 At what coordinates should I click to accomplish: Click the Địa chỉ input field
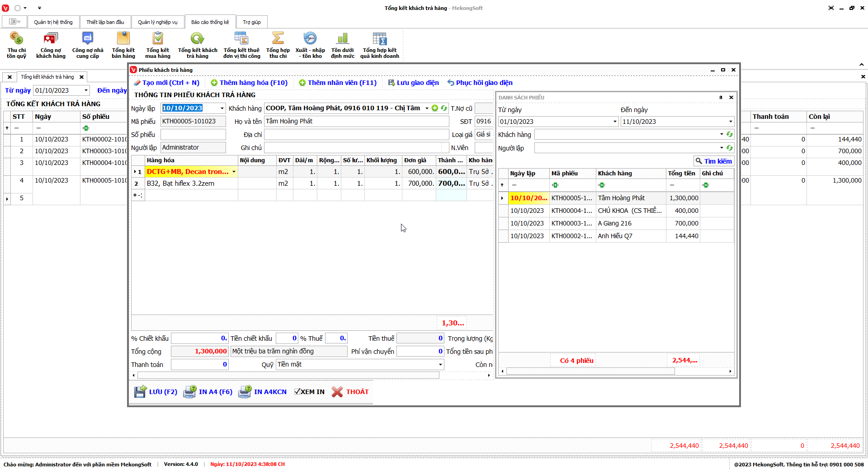point(356,135)
